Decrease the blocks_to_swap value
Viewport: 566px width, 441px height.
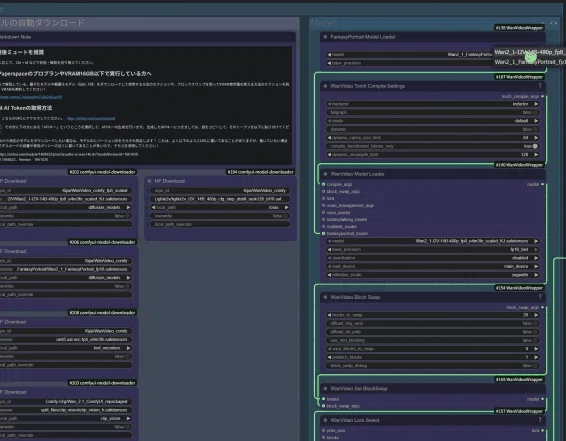coord(329,315)
